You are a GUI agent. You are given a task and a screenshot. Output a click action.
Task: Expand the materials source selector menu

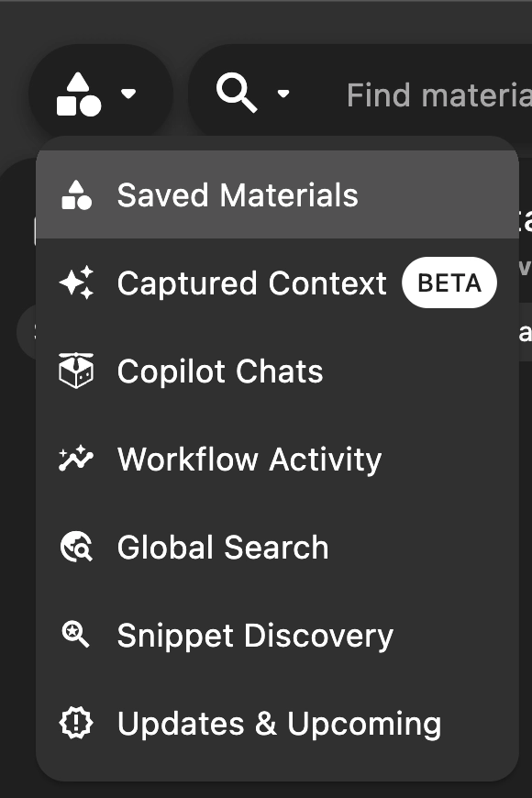click(101, 92)
